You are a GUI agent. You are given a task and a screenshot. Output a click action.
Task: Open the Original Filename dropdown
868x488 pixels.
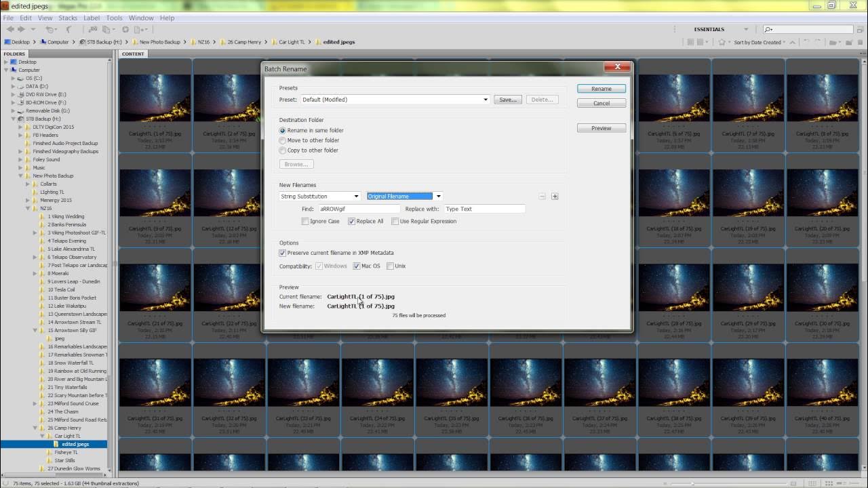[x=404, y=197]
